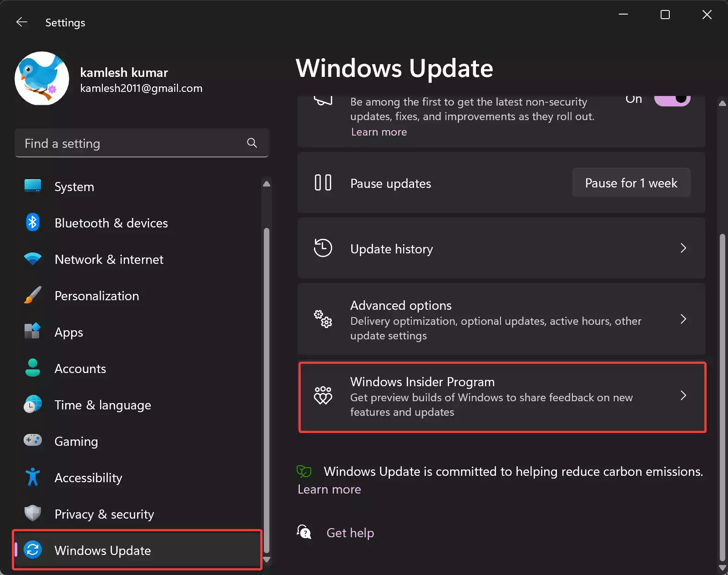
Task: Click sidebar scrollbar up arrow
Action: pos(267,184)
